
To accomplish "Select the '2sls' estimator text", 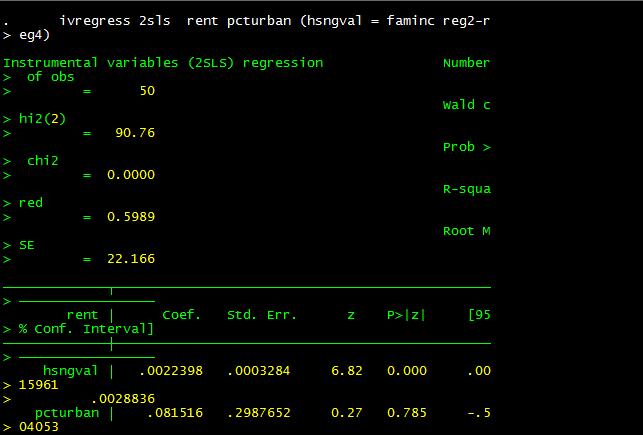I will pos(155,20).
